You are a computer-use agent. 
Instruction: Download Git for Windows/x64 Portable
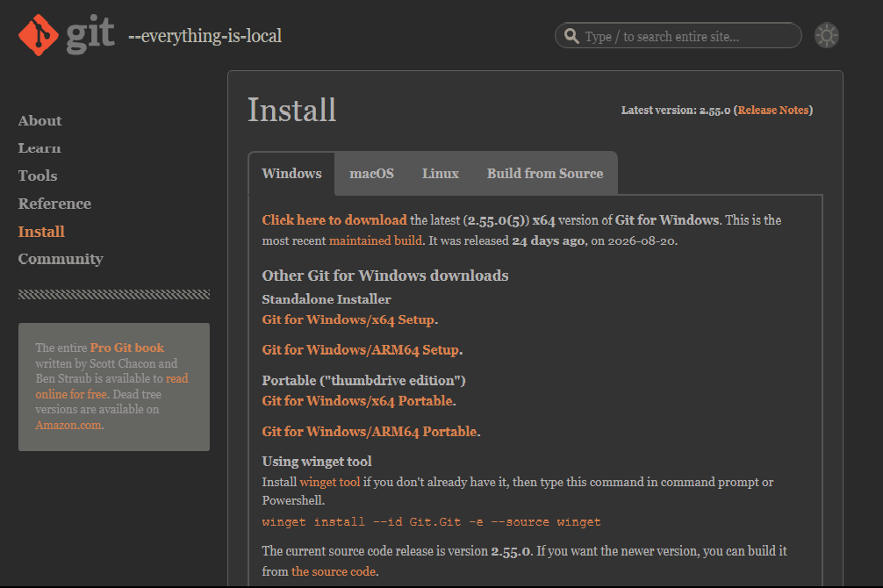coord(357,401)
